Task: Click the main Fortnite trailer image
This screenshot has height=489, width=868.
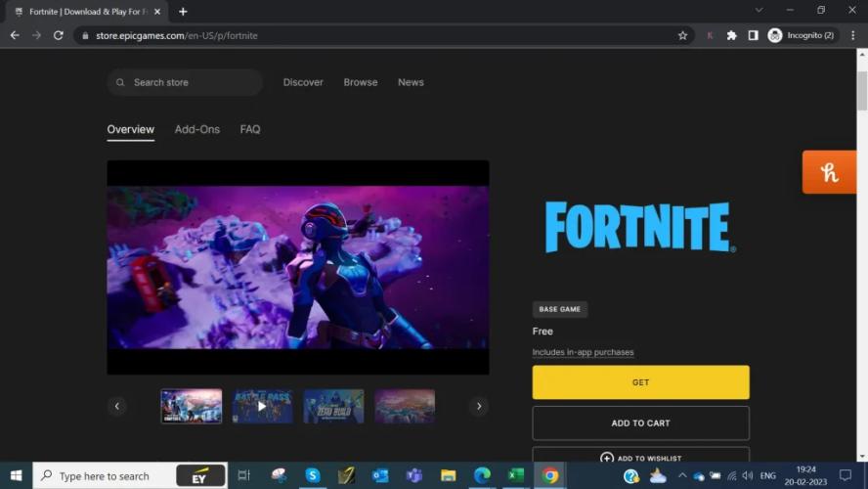Action: pos(298,267)
